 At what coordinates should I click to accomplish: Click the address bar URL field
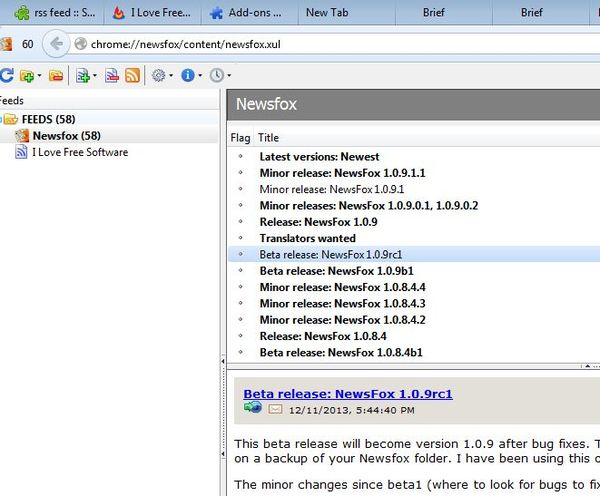300,45
